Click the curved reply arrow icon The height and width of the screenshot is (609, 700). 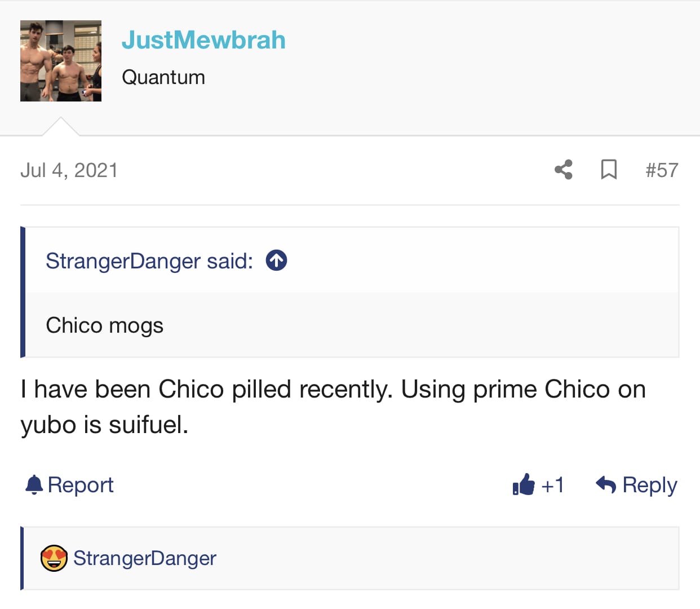point(606,484)
